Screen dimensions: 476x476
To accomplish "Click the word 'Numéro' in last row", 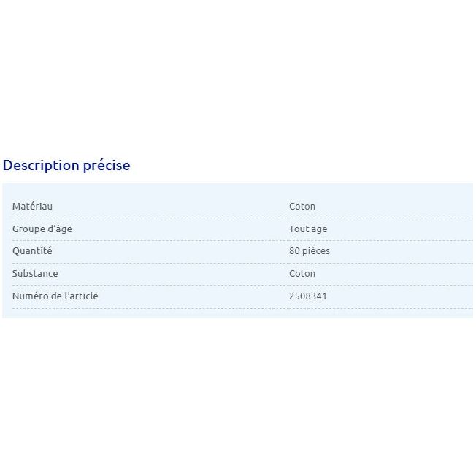I will tap(29, 296).
